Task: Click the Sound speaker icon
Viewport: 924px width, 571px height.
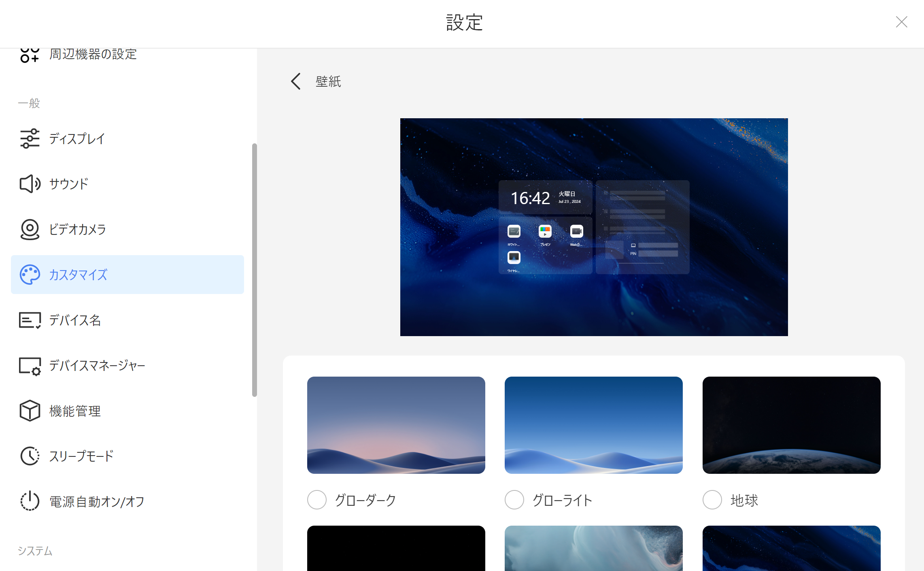Action: tap(30, 184)
